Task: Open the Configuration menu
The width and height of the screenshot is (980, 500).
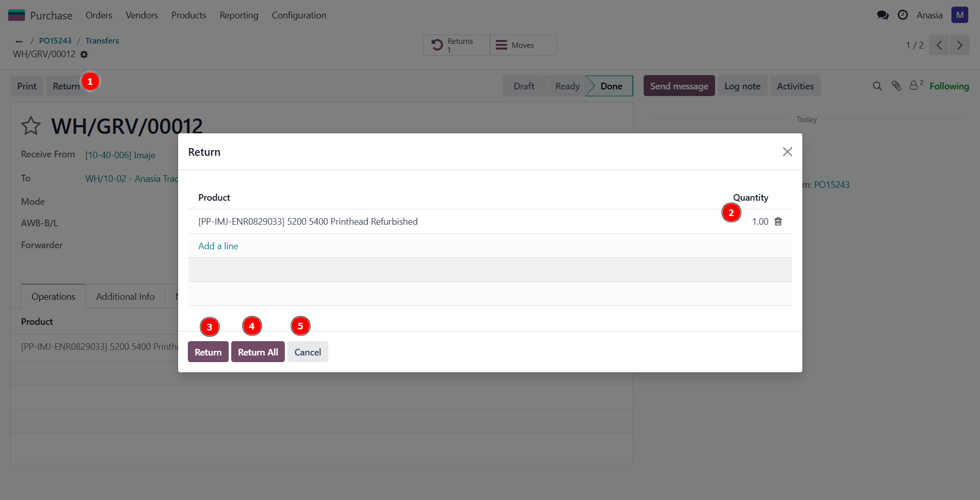Action: tap(299, 15)
